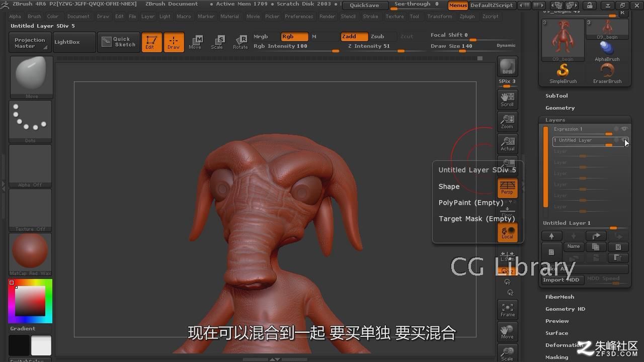The height and width of the screenshot is (362, 644).
Task: Activate Edit mode button
Action: point(151,42)
